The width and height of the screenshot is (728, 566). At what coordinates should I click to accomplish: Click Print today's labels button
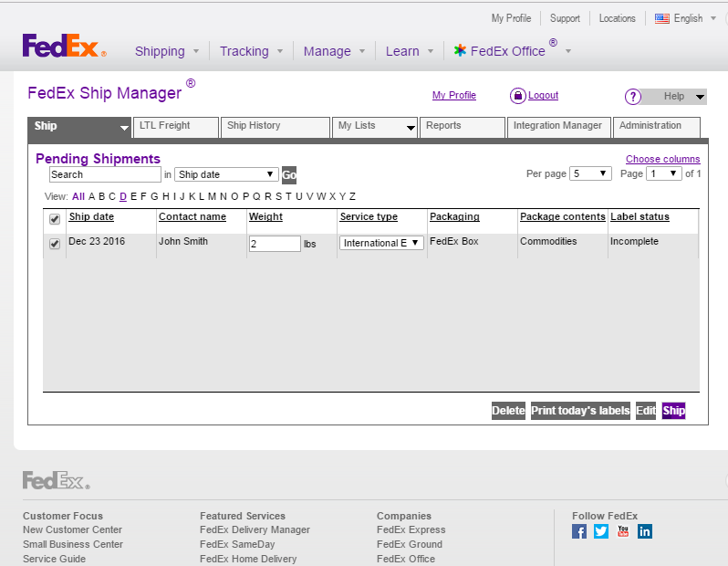(x=580, y=411)
